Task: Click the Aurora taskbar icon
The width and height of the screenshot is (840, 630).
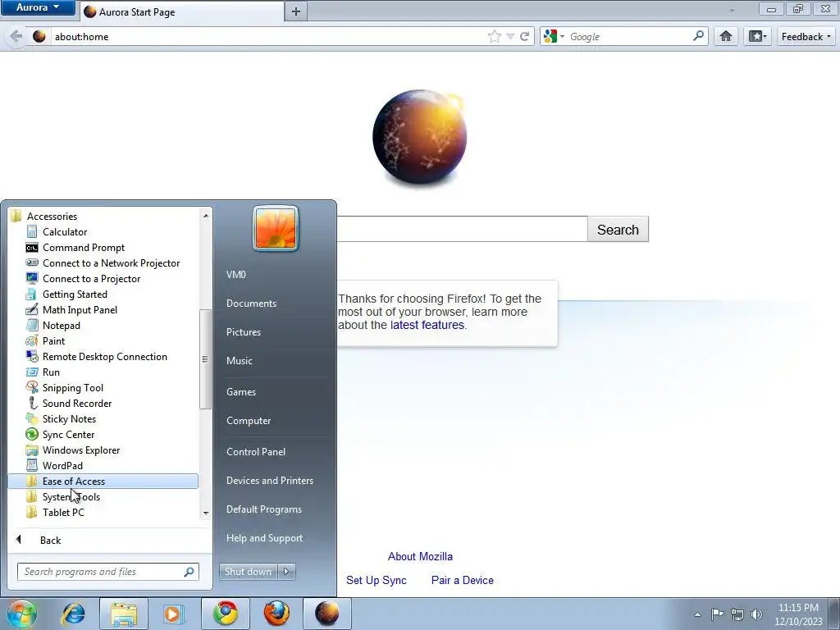Action: tap(327, 614)
